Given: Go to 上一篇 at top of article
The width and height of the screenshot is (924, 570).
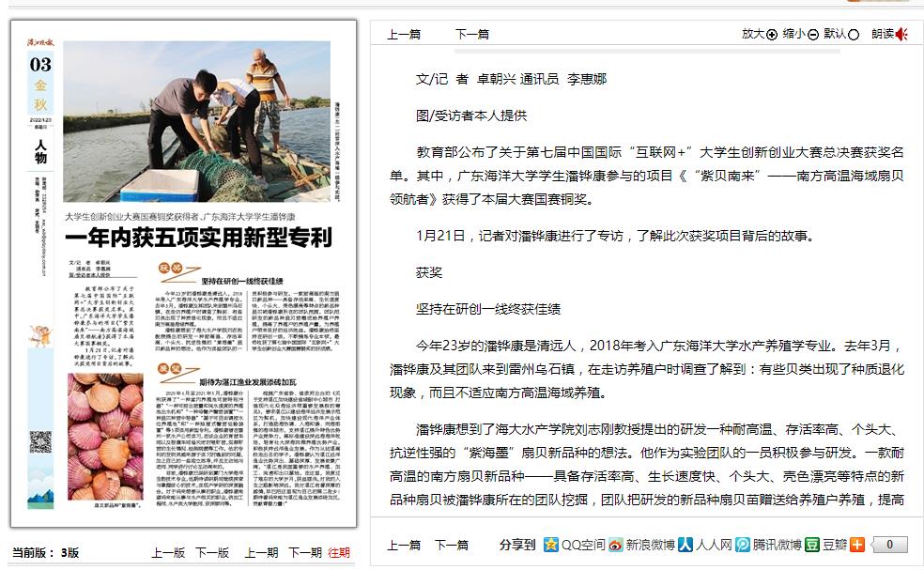Looking at the screenshot, I should coord(404,35).
